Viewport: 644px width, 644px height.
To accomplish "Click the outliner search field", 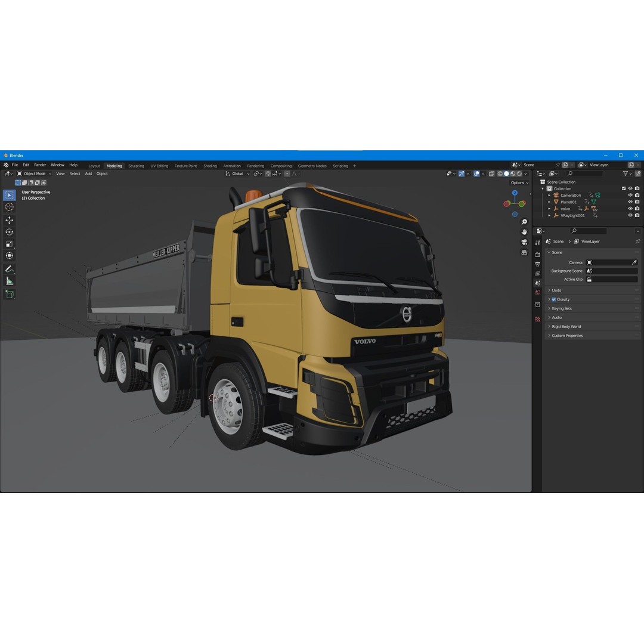I will pyautogui.click(x=584, y=174).
